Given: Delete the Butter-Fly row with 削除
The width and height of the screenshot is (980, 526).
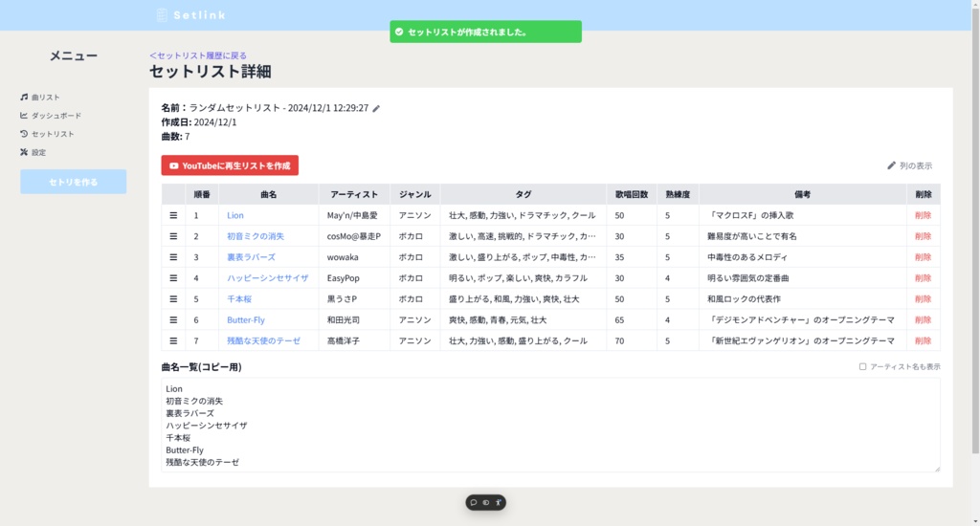Looking at the screenshot, I should [923, 319].
